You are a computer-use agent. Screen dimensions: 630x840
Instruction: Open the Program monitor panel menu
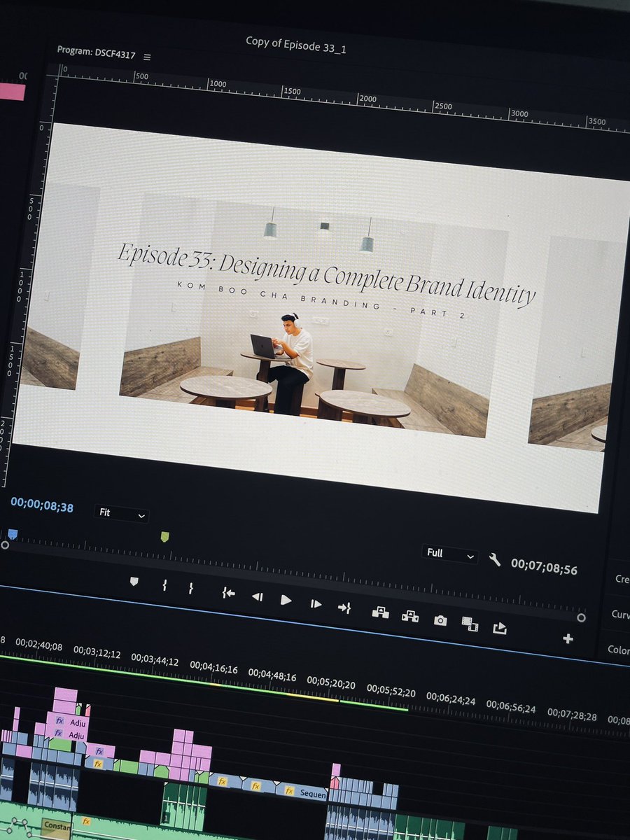pyautogui.click(x=147, y=57)
